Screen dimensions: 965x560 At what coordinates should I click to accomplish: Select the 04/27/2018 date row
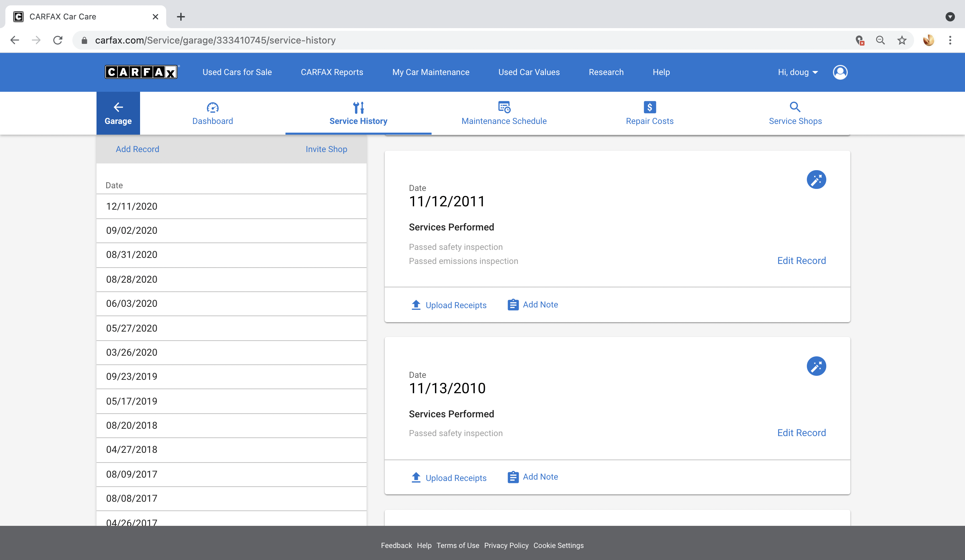(232, 450)
